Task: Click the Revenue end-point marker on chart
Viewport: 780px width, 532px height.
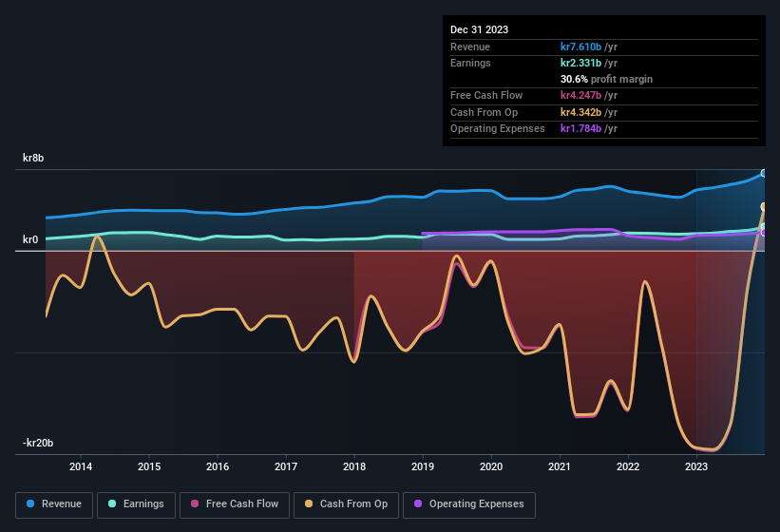Action: click(764, 173)
